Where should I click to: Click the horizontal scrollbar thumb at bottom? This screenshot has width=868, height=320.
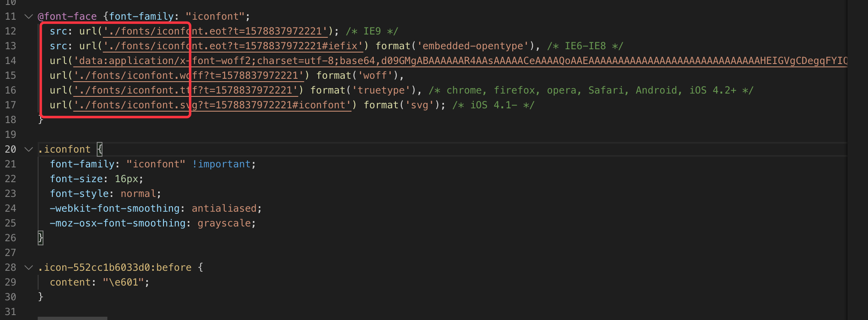coord(72,318)
